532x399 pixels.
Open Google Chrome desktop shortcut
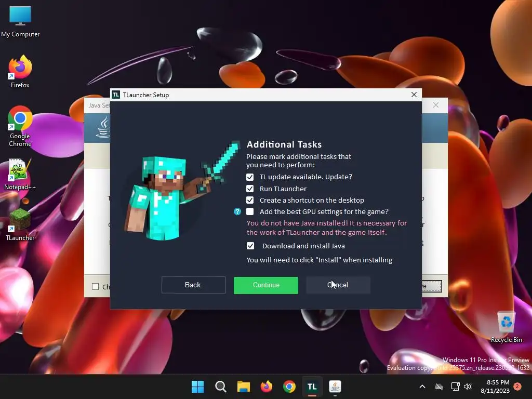coord(20,126)
